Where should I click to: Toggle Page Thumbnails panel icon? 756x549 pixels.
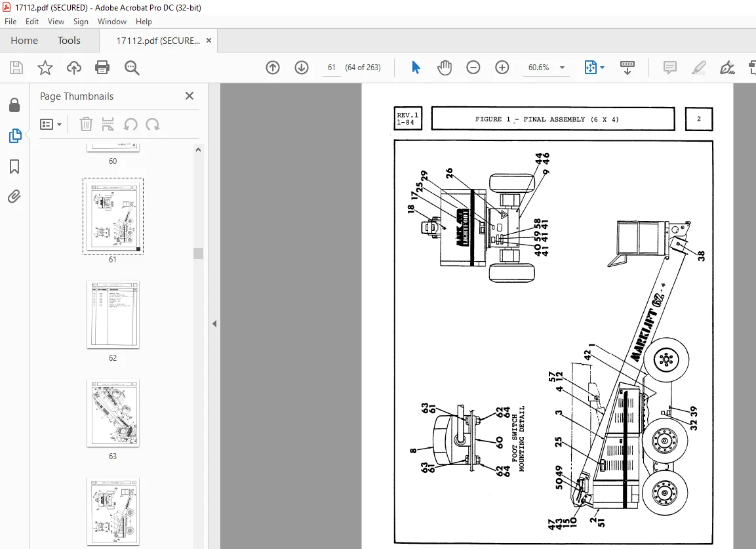14,136
